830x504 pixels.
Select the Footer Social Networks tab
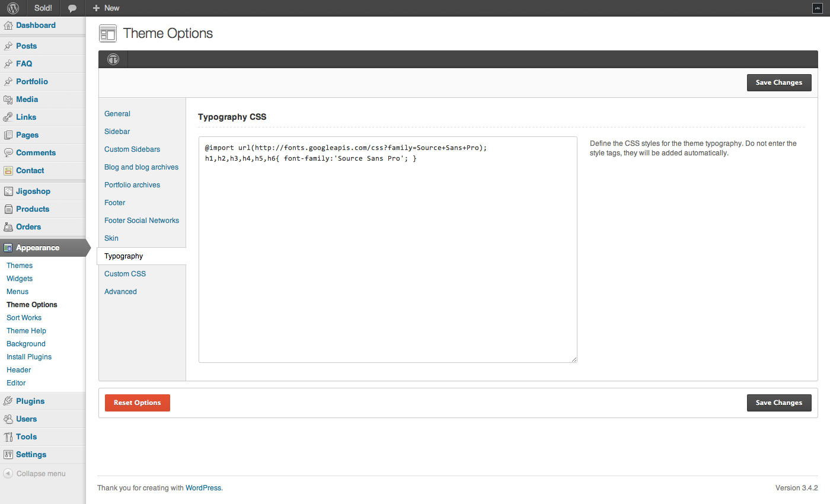point(142,221)
